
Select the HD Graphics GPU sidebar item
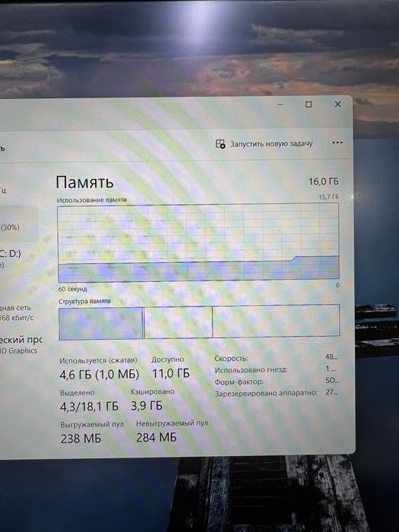[x=21, y=345]
